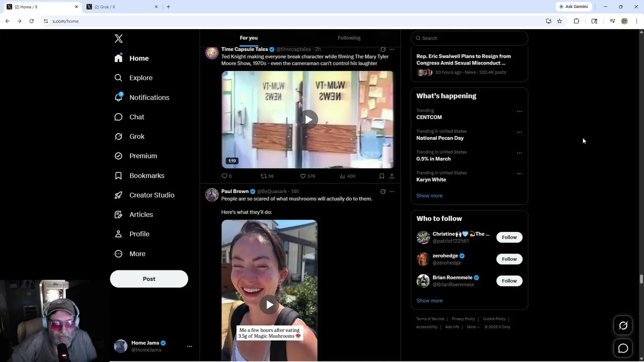644x362 pixels.
Task: Open Home Jams account options menu
Action: (x=190, y=346)
